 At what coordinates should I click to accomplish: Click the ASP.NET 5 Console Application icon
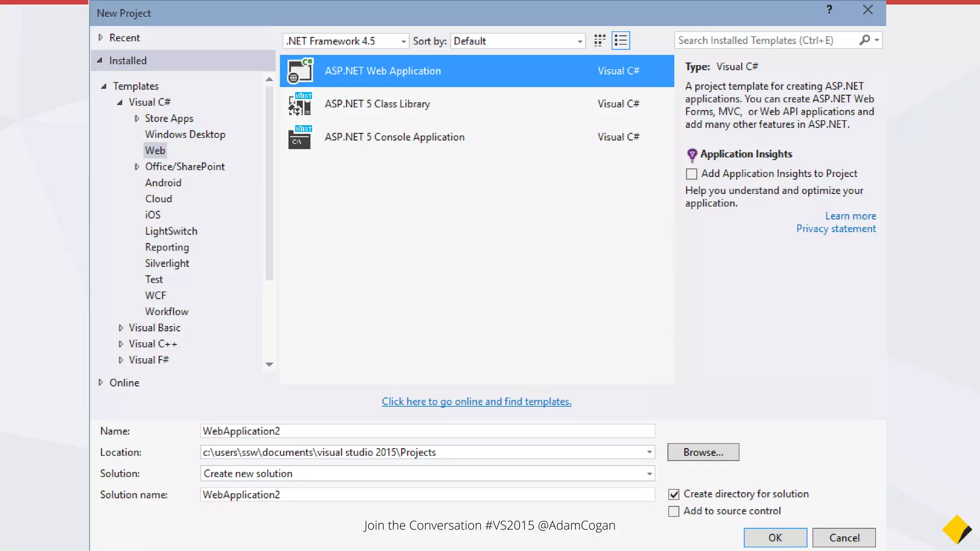(x=300, y=137)
